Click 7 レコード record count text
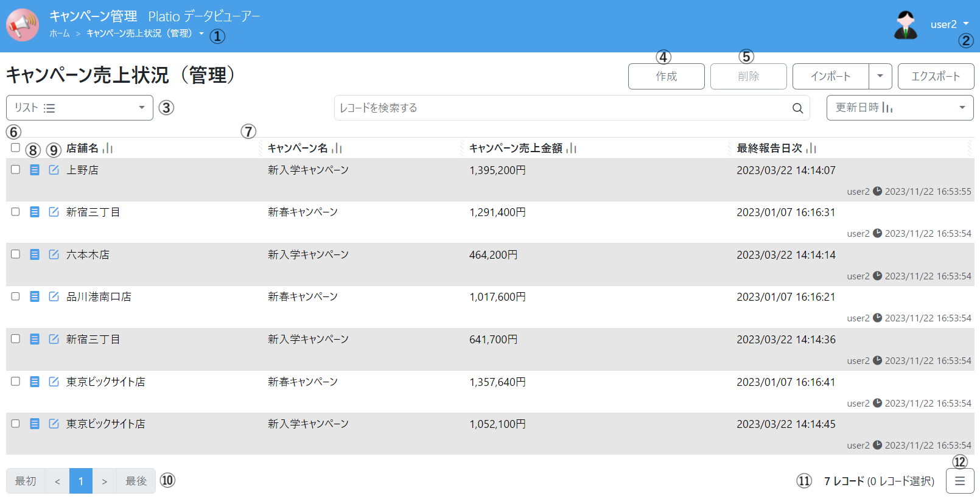980x504 pixels. coord(844,481)
